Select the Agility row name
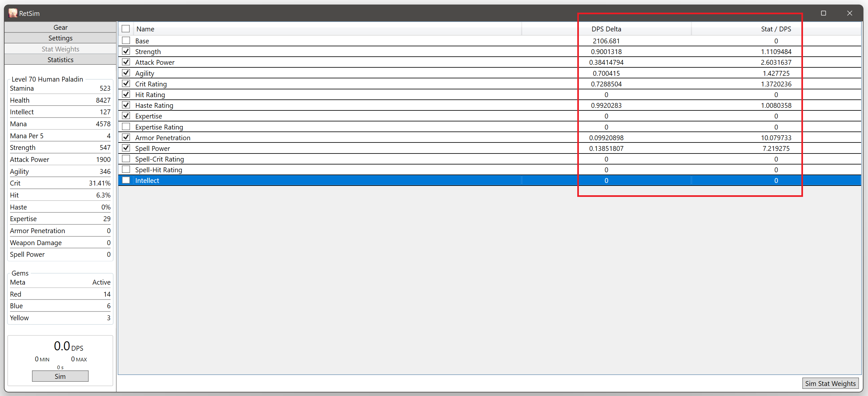This screenshot has height=396, width=868. point(145,73)
